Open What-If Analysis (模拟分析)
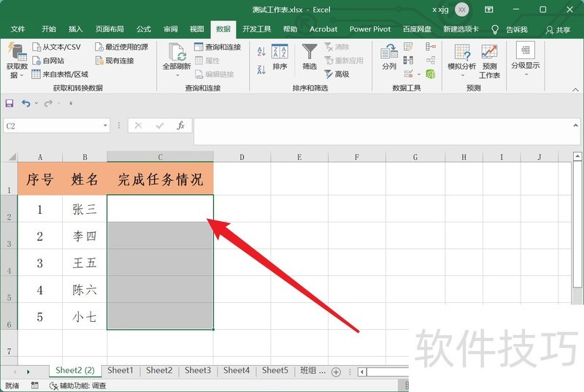This screenshot has height=392, width=584. pyautogui.click(x=462, y=60)
